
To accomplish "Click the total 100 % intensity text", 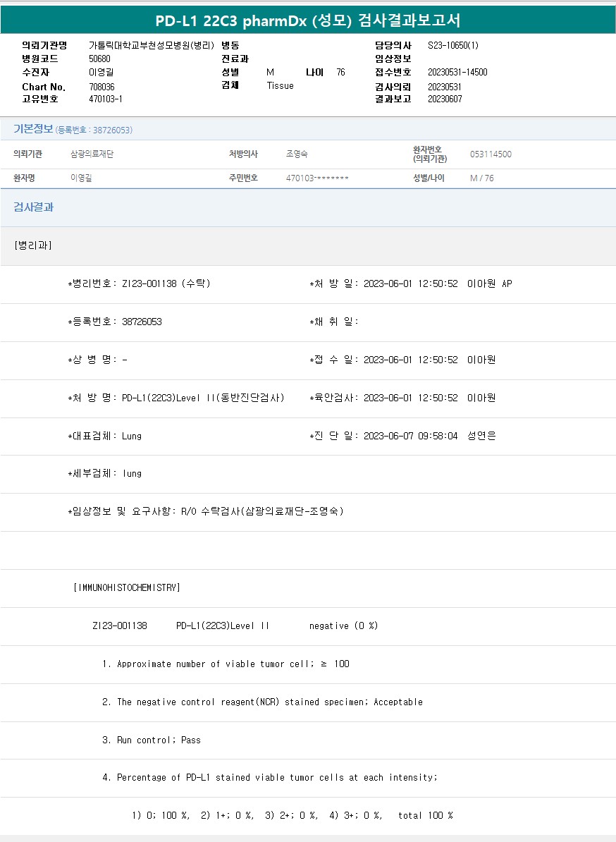I will (x=425, y=815).
